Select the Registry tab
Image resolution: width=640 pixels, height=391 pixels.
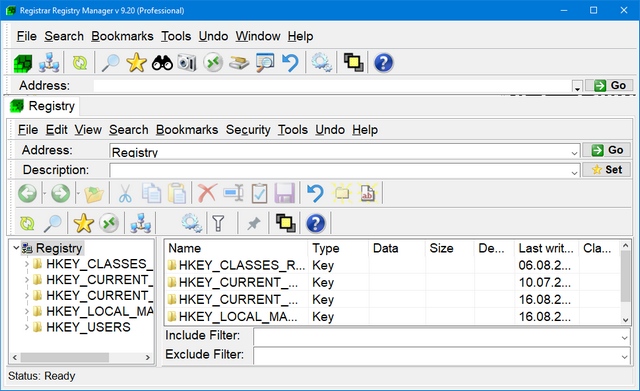(43, 106)
